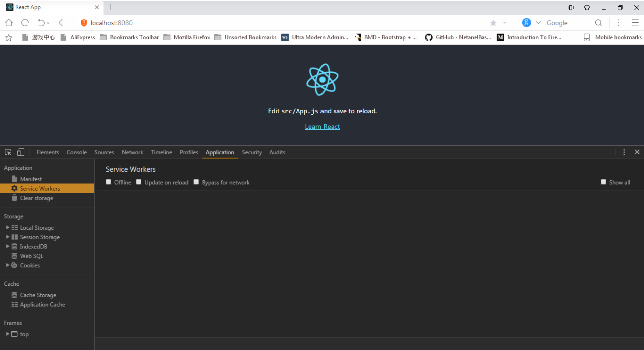Click the browser sound/mute icon in title bar
The height and width of the screenshot is (350, 644).
pyautogui.click(x=571, y=8)
